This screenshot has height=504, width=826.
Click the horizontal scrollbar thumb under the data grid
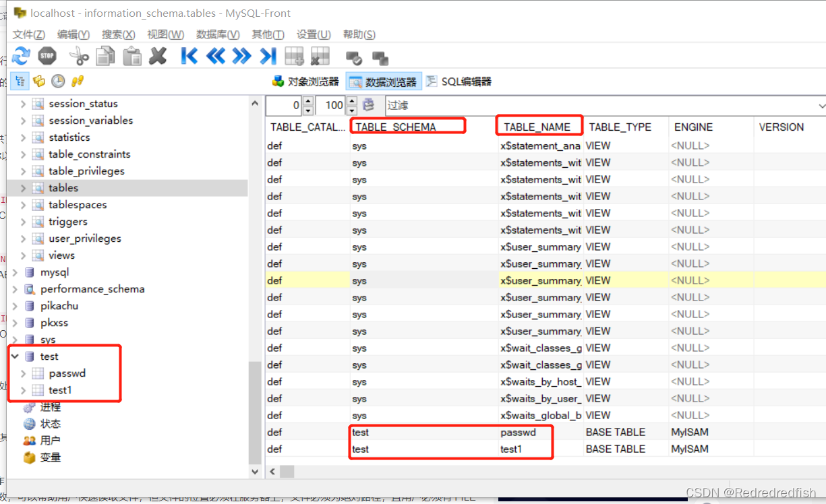(287, 471)
